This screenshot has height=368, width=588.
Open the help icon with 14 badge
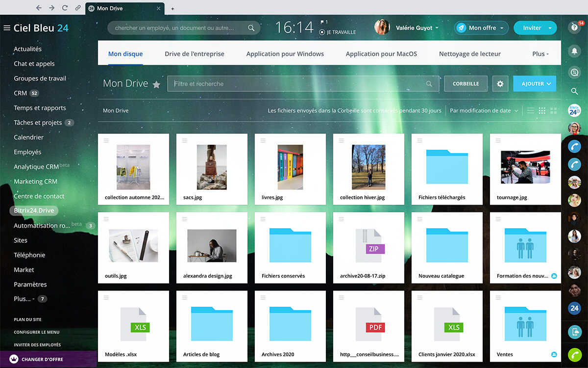click(x=574, y=28)
